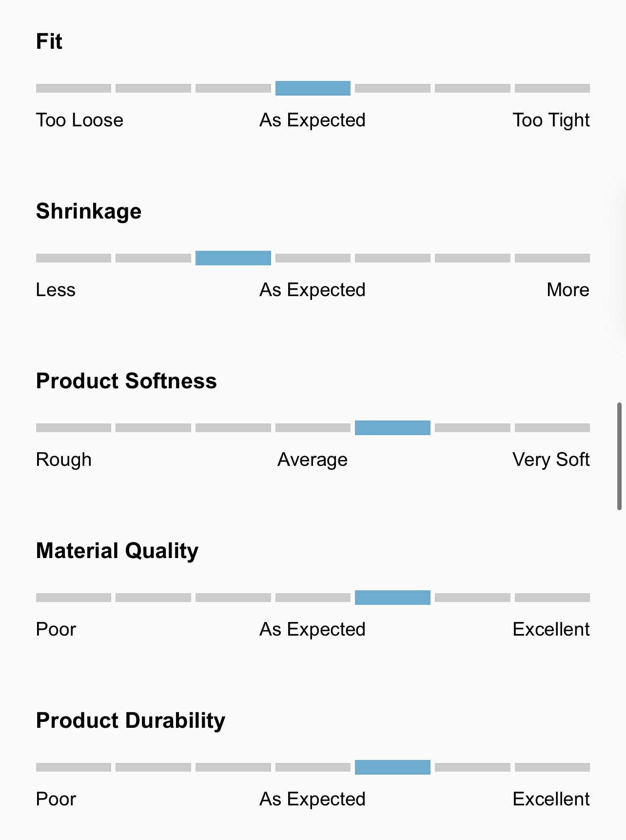Click the Shrinkage heading
The height and width of the screenshot is (840, 626).
tap(89, 211)
